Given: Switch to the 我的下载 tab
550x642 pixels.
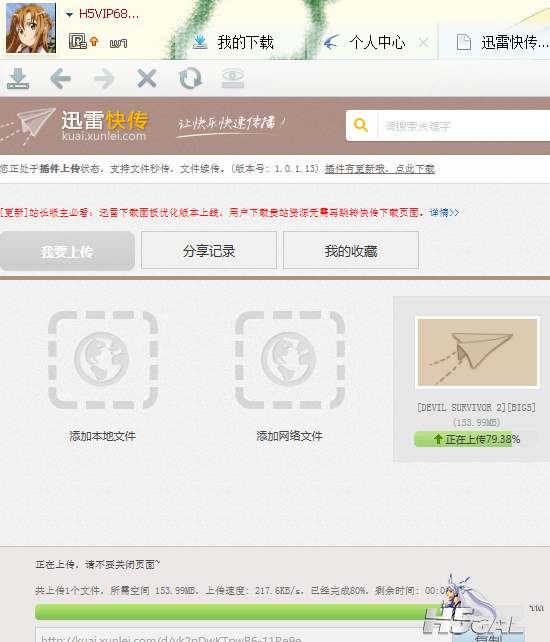Looking at the screenshot, I should coord(233,42).
